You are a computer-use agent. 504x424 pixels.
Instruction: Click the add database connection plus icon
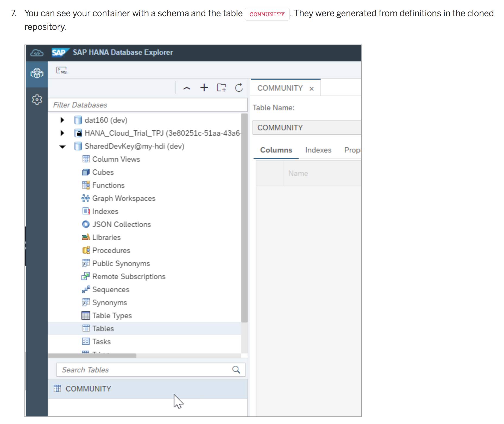pos(204,87)
